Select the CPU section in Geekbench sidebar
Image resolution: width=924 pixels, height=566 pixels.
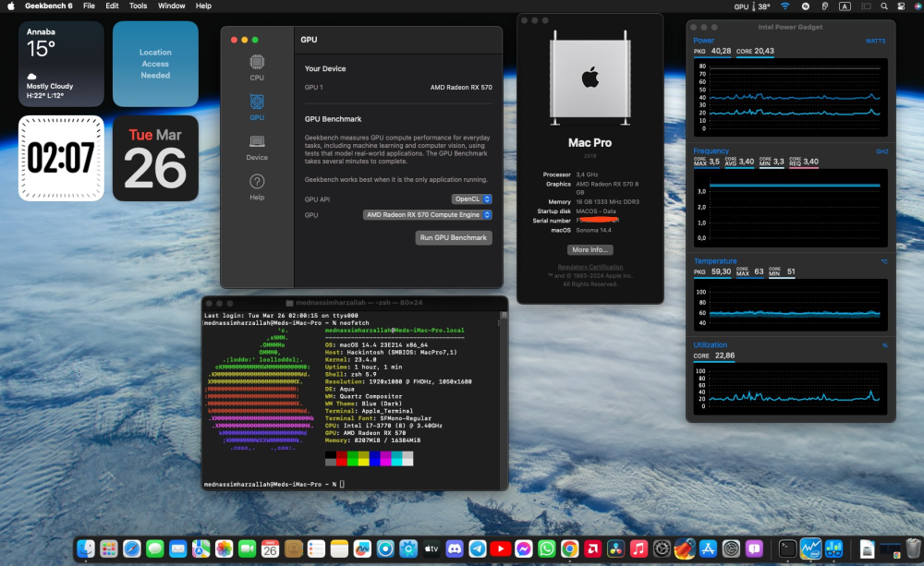257,67
